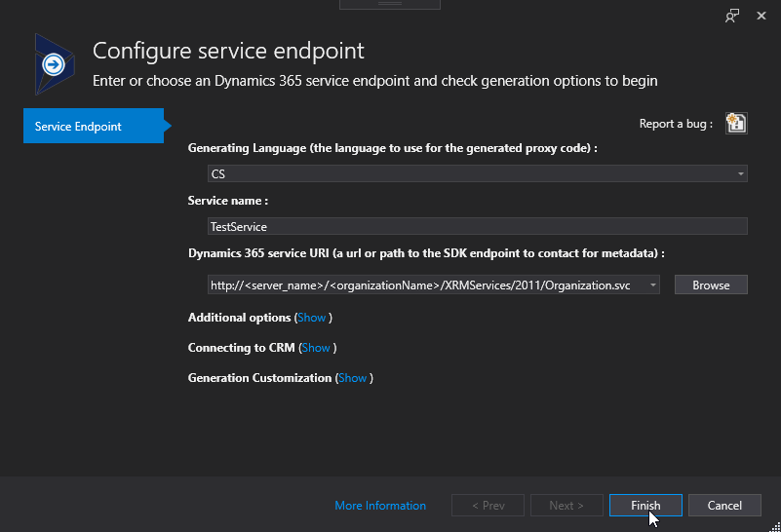Click the 'Service name :' label
The width and height of the screenshot is (781, 532).
point(228,201)
